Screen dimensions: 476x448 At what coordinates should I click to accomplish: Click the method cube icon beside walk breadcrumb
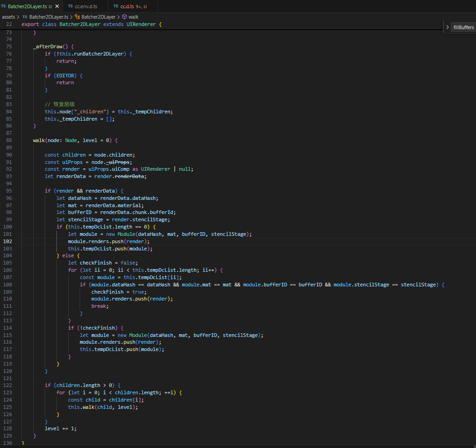click(x=124, y=17)
